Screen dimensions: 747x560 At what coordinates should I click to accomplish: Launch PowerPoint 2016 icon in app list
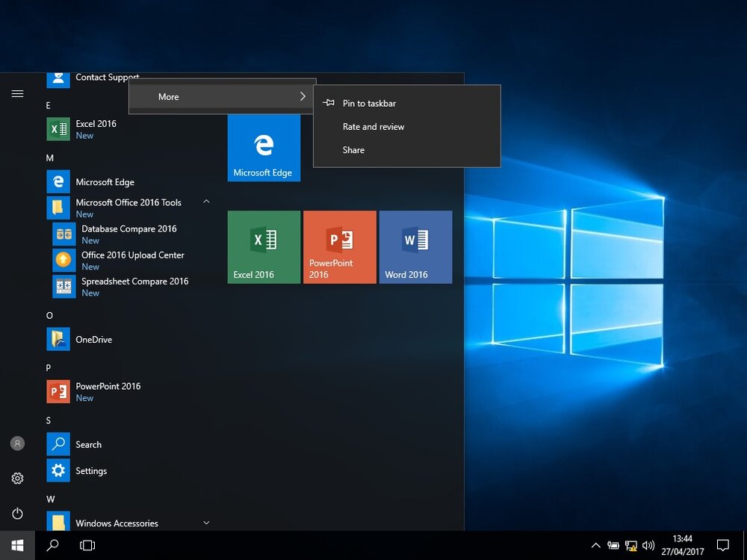(58, 391)
